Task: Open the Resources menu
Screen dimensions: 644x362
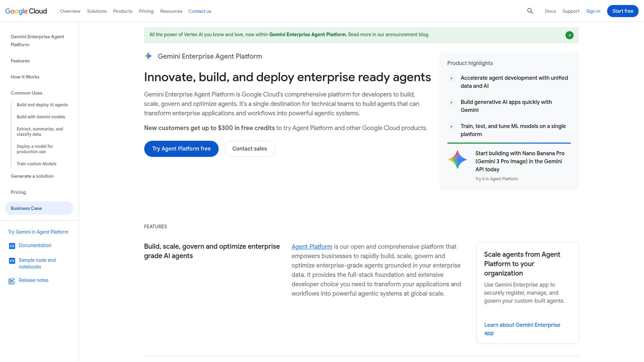Action: [171, 11]
